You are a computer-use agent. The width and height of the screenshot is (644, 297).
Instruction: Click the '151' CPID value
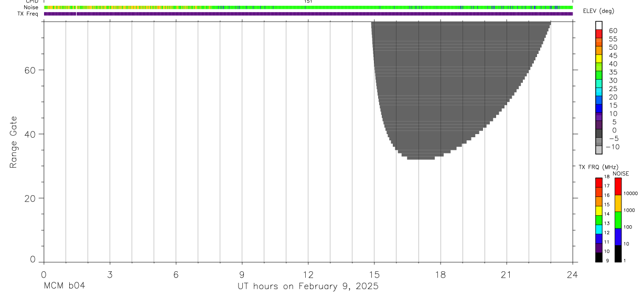point(308,2)
